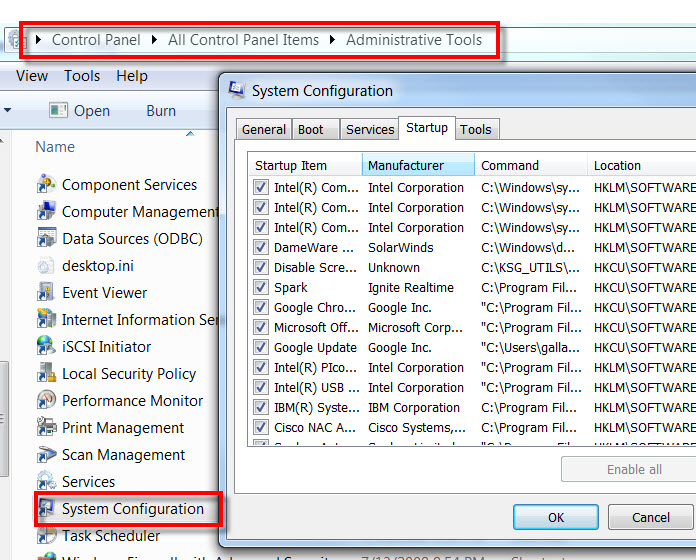The width and height of the screenshot is (696, 560).
Task: Select the System Configuration file icon
Action: [x=46, y=509]
